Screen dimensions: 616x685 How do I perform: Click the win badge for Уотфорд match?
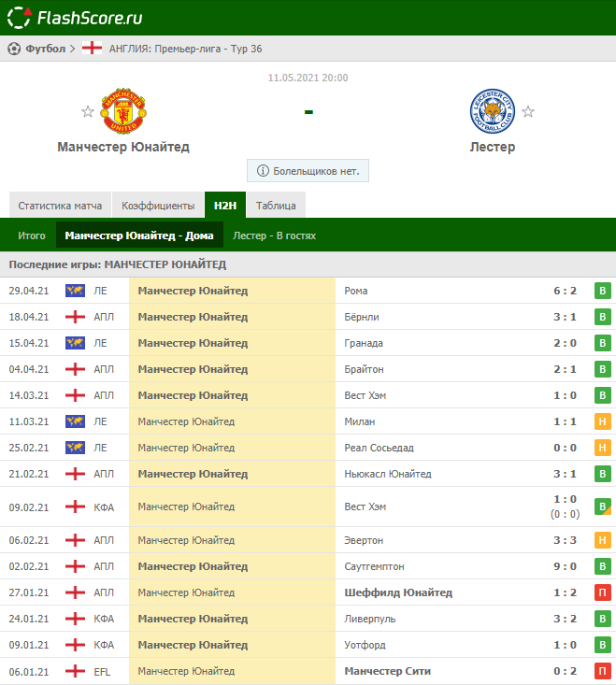click(603, 645)
